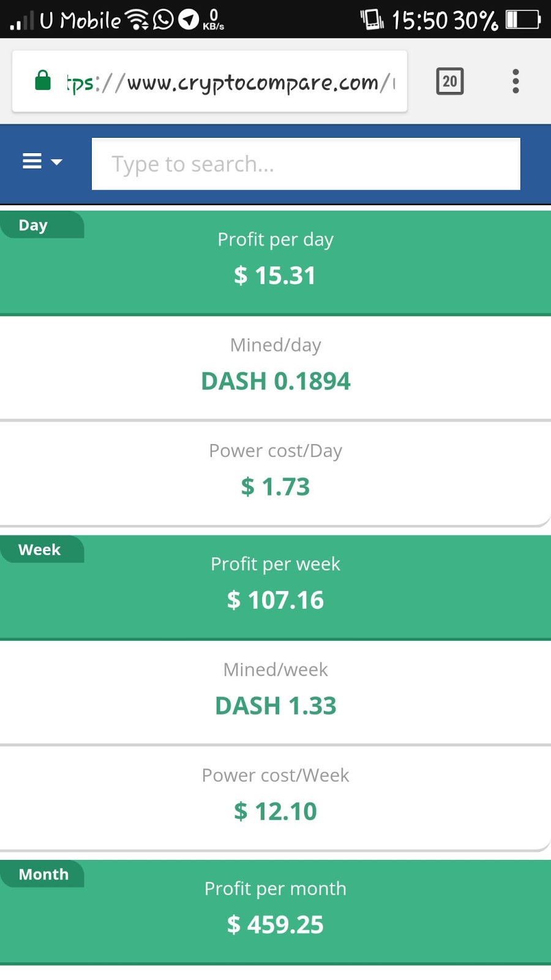This screenshot has width=551, height=980.
Task: Open the browser tab switcher showing 20
Action: pyautogui.click(x=449, y=81)
